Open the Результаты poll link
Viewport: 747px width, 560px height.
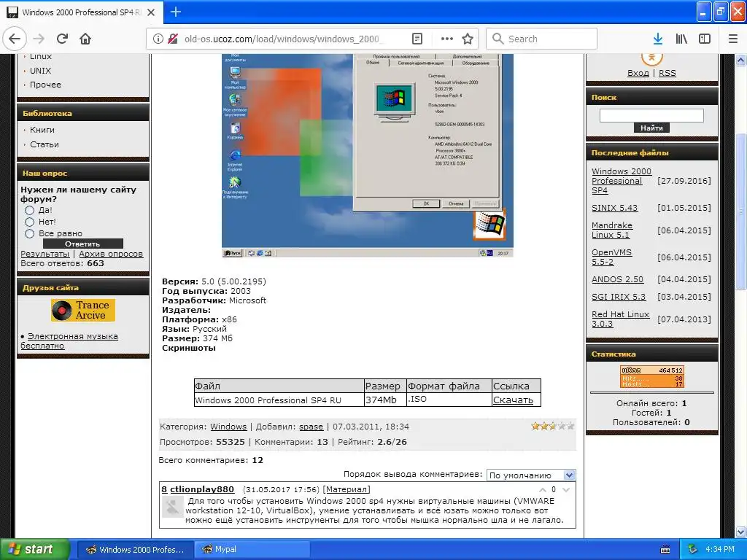coord(44,254)
